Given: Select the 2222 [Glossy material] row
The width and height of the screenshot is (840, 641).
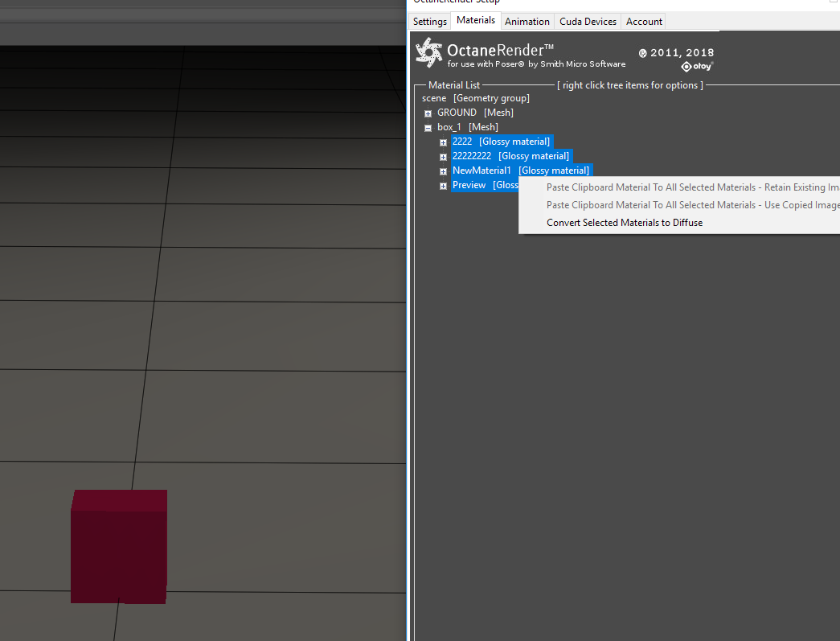Looking at the screenshot, I should click(x=502, y=142).
